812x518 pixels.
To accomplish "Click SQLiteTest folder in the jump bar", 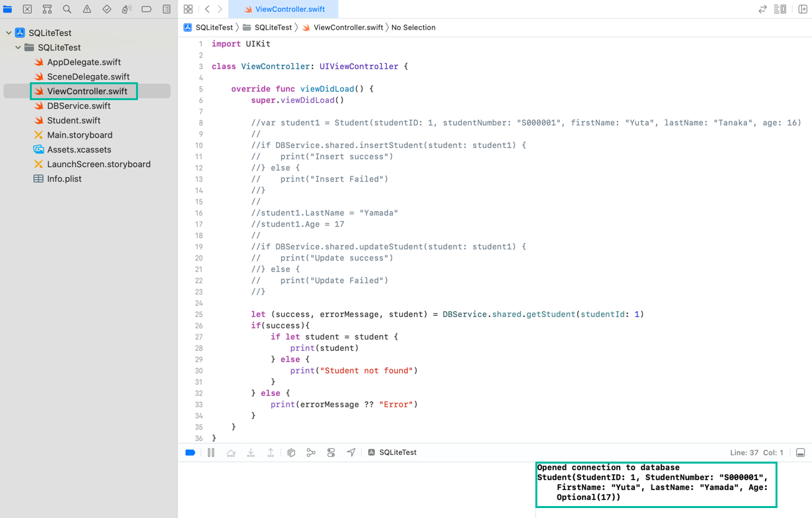I will click(267, 27).
